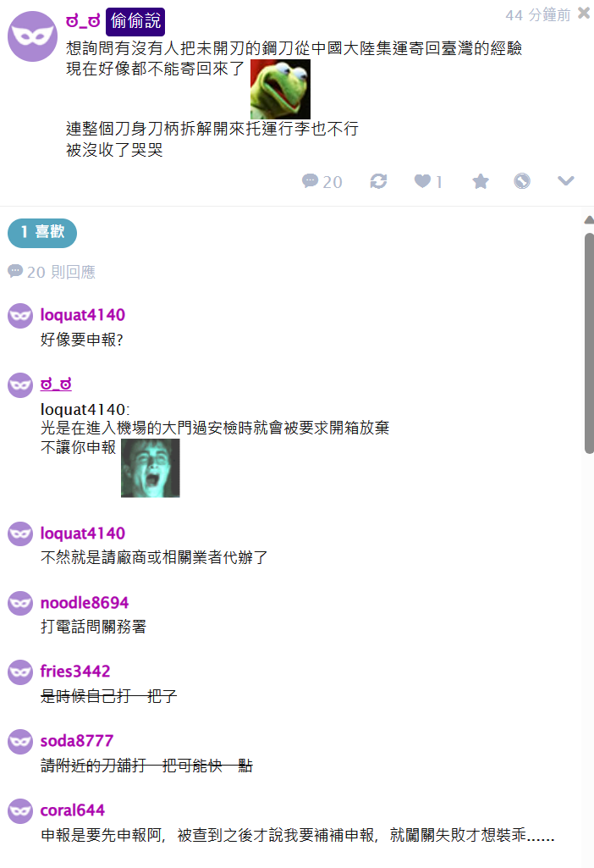
Task: Open the screaming face emoticon image
Action: tap(151, 468)
